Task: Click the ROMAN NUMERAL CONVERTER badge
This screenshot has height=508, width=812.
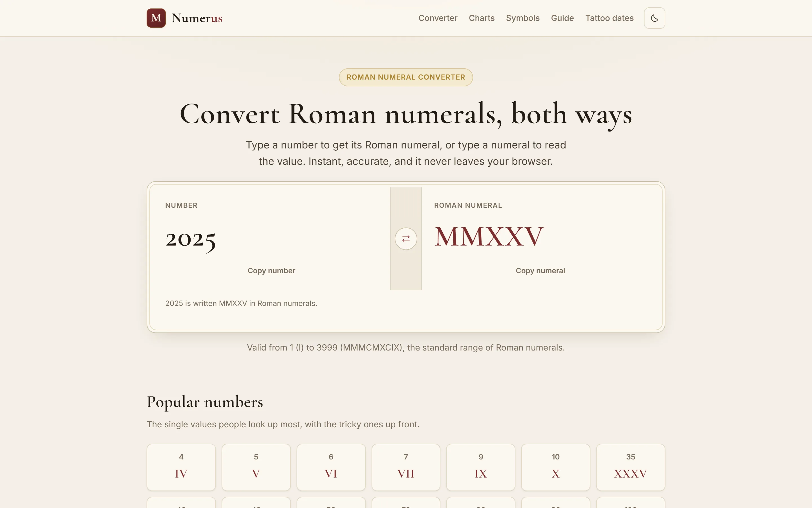Action: click(406, 77)
